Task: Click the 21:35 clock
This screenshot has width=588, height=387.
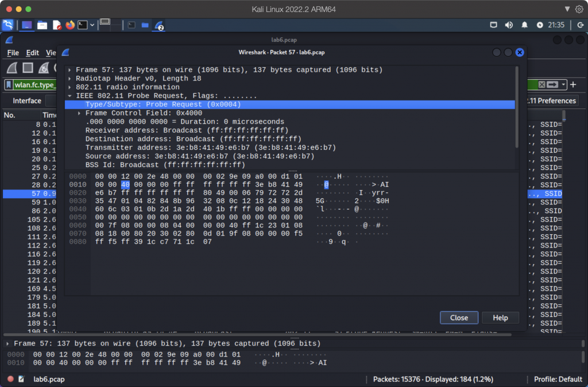Action: click(556, 25)
